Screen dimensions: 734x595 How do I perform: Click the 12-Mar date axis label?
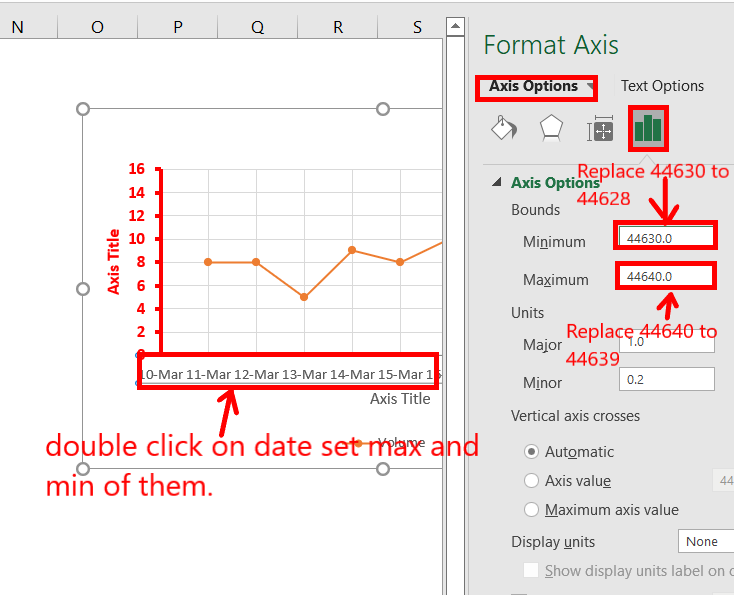[x=256, y=375]
